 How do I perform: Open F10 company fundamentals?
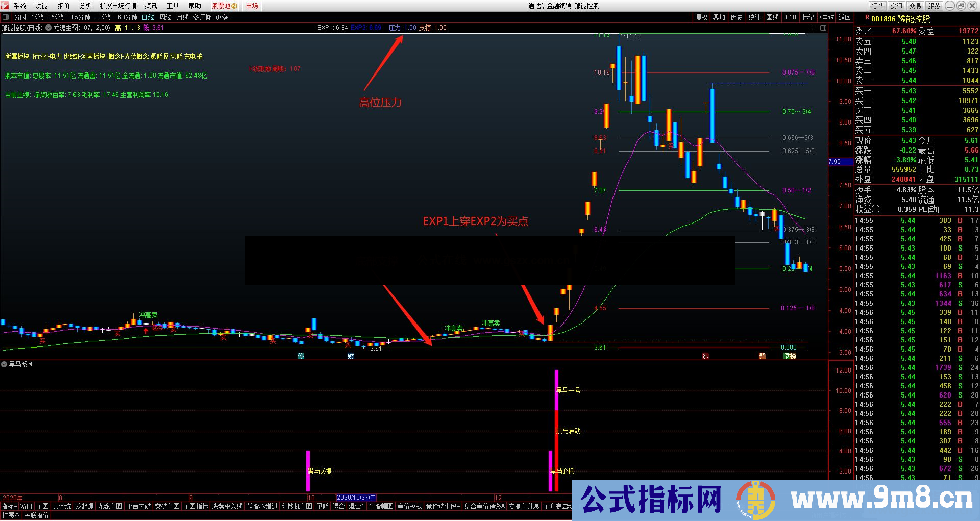[790, 17]
